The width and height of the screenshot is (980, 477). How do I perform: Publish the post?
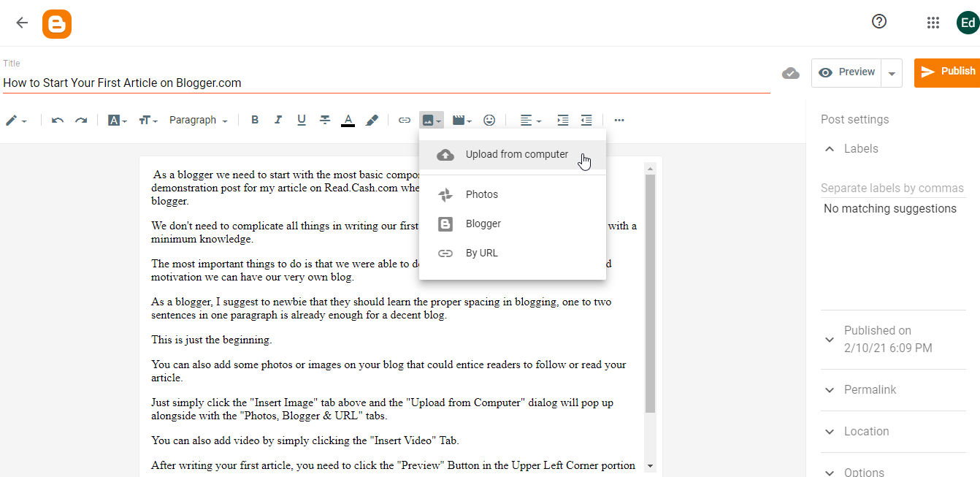pyautogui.click(x=947, y=72)
